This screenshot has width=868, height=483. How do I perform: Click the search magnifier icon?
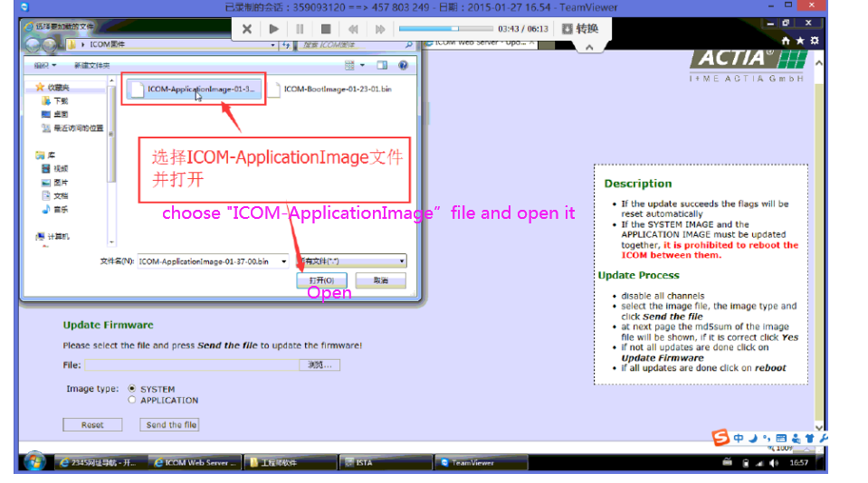pyautogui.click(x=409, y=45)
